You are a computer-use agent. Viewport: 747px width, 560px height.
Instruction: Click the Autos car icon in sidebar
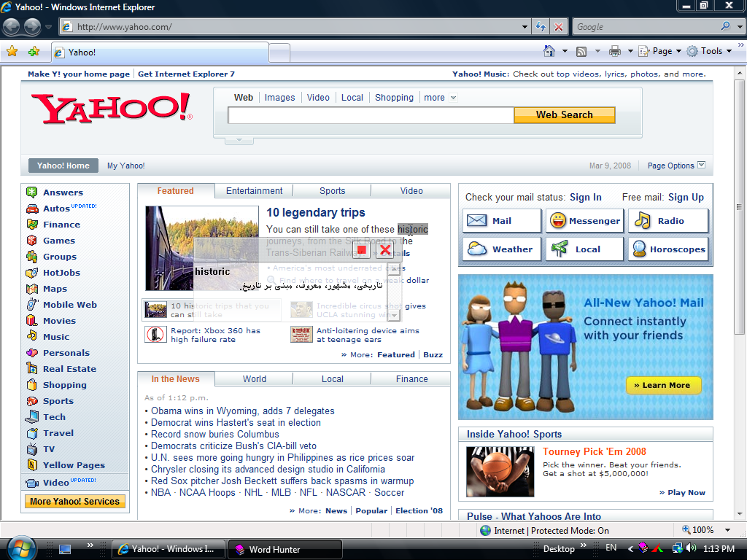[32, 209]
